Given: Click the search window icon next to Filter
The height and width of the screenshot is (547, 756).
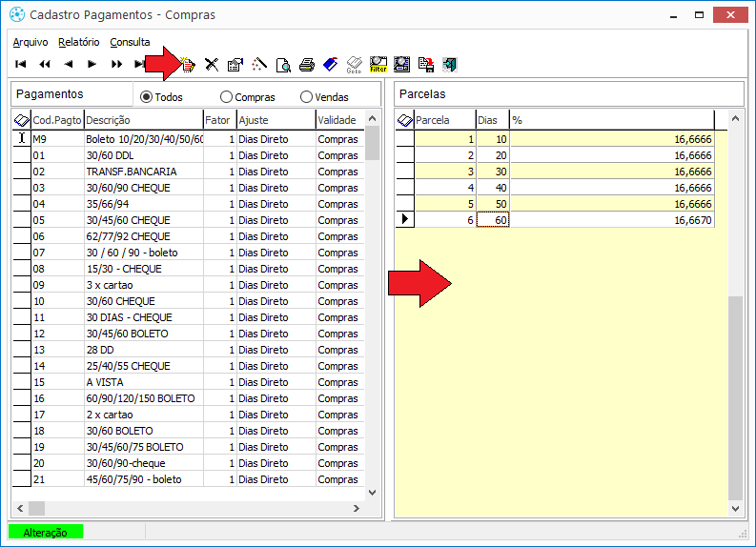Looking at the screenshot, I should point(401,64).
